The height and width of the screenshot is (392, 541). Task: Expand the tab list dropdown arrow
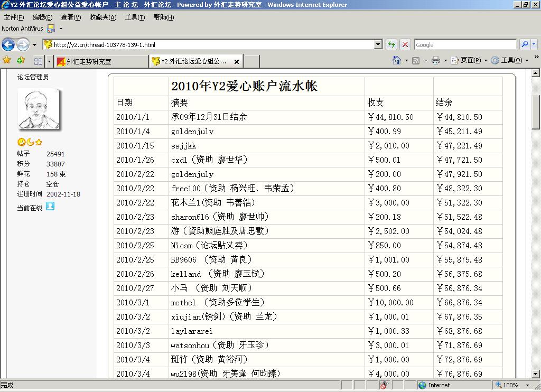(x=49, y=61)
